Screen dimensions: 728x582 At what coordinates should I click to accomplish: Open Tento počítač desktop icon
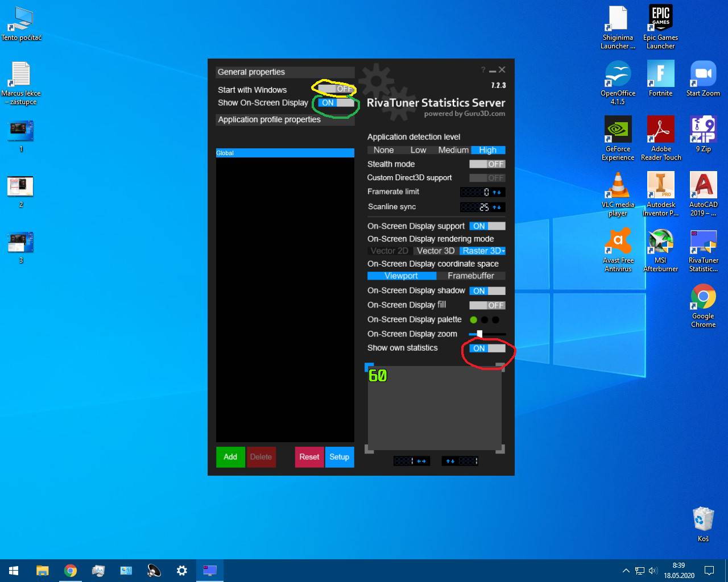(x=21, y=24)
